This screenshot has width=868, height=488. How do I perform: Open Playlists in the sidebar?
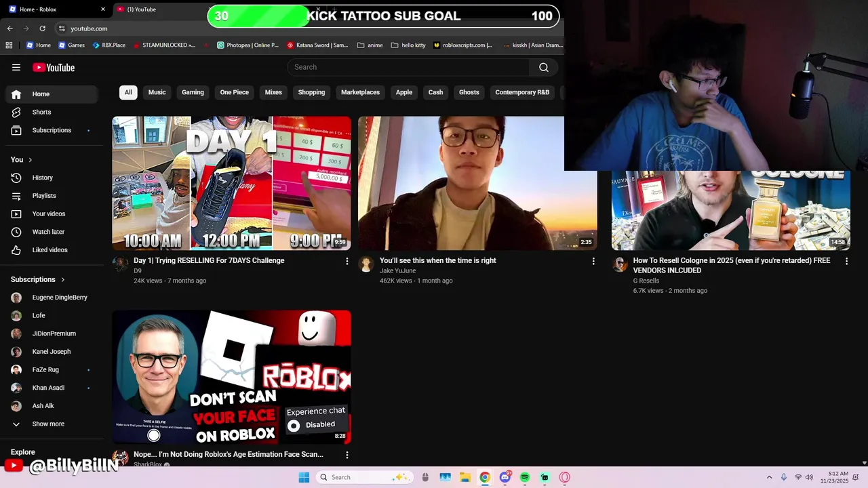(x=52, y=196)
